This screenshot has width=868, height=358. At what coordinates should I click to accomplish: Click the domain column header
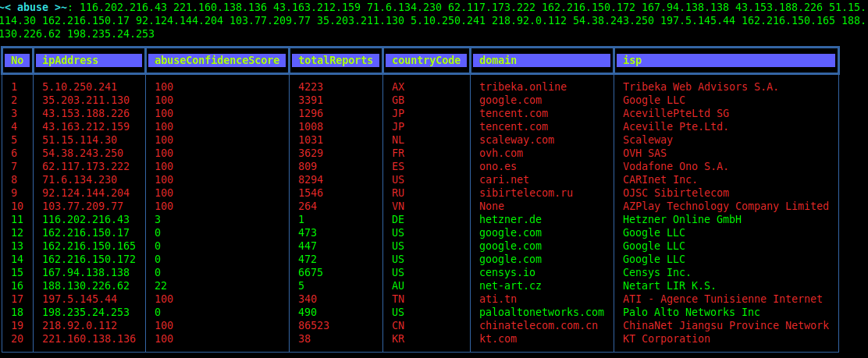point(542,60)
